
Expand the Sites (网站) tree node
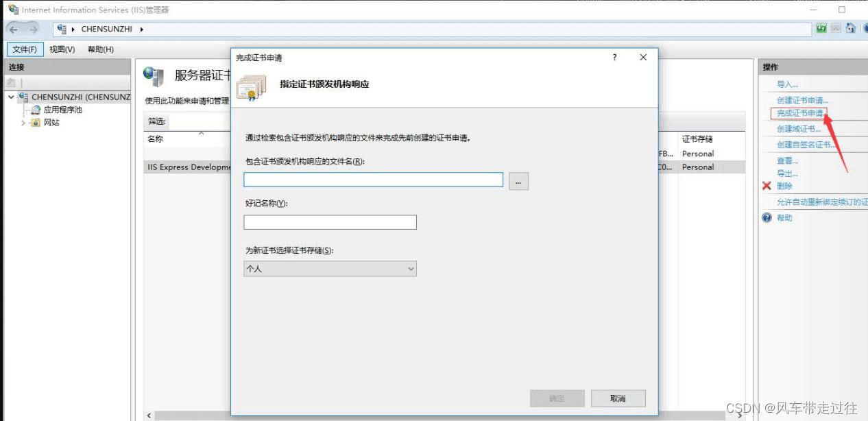click(23, 123)
